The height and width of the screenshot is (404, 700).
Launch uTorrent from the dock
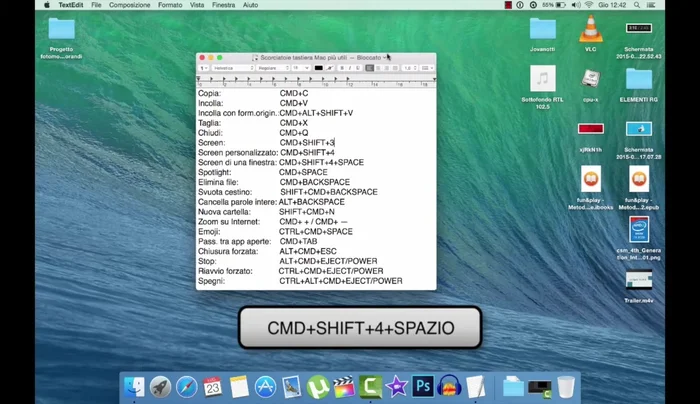(x=318, y=387)
